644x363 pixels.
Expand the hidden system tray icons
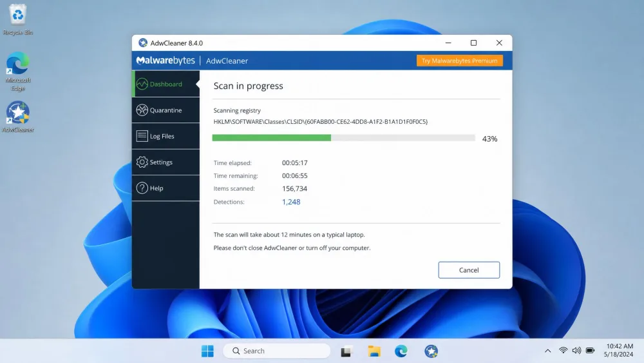(x=547, y=351)
